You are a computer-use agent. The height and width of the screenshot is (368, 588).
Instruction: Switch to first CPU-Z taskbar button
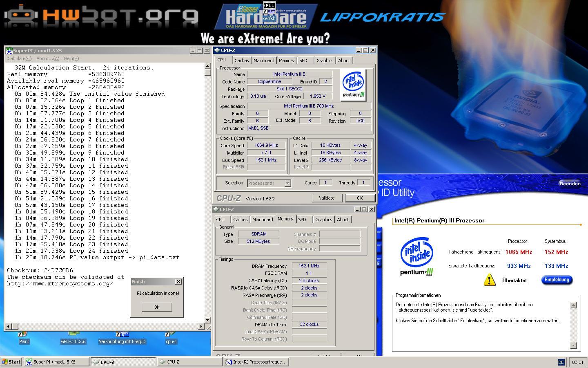122,362
